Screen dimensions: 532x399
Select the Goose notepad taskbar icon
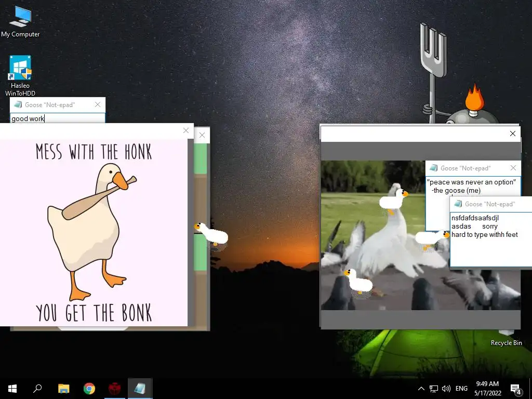pyautogui.click(x=140, y=389)
